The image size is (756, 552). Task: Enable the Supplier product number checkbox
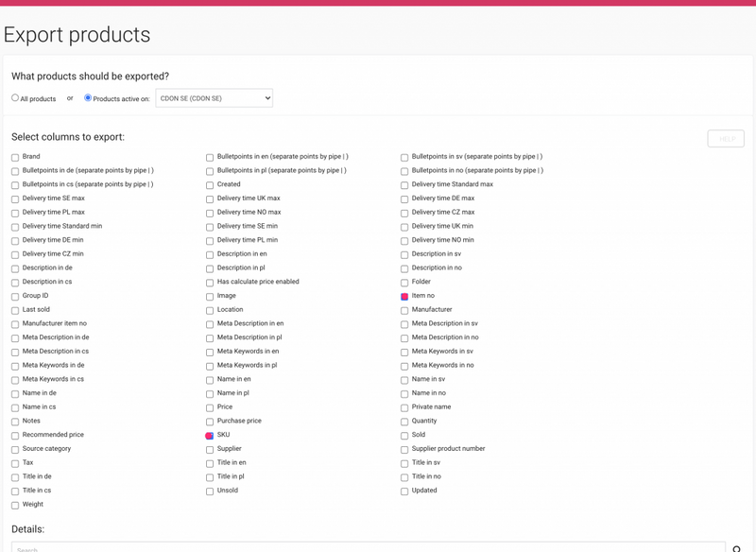coord(404,450)
